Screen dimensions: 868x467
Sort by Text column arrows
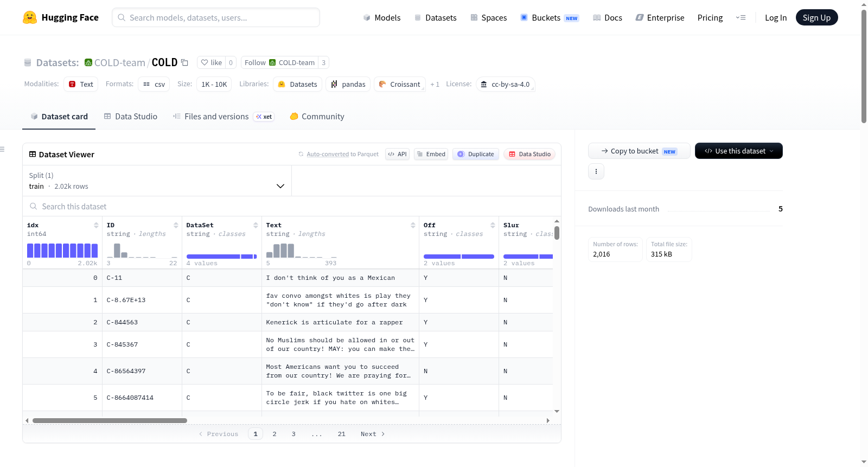[x=413, y=225]
